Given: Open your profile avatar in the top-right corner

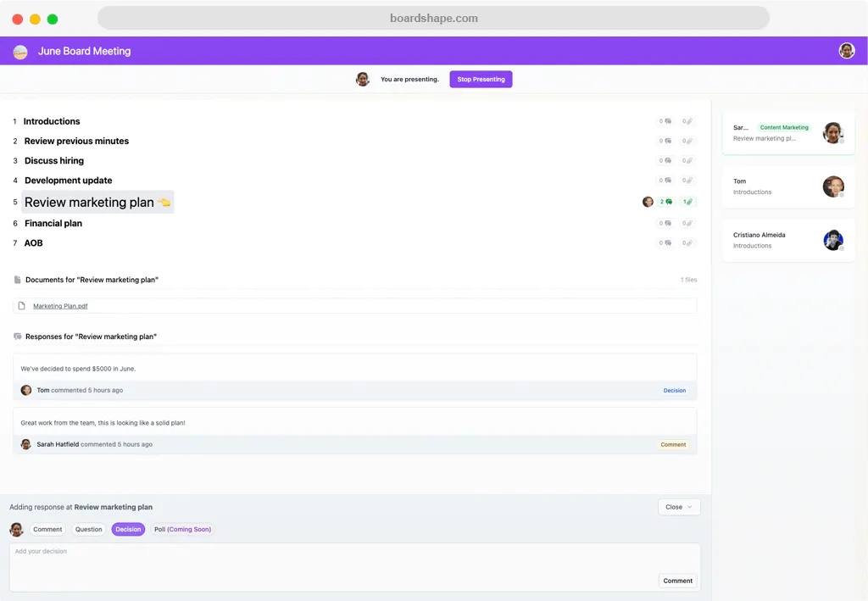Looking at the screenshot, I should point(847,50).
